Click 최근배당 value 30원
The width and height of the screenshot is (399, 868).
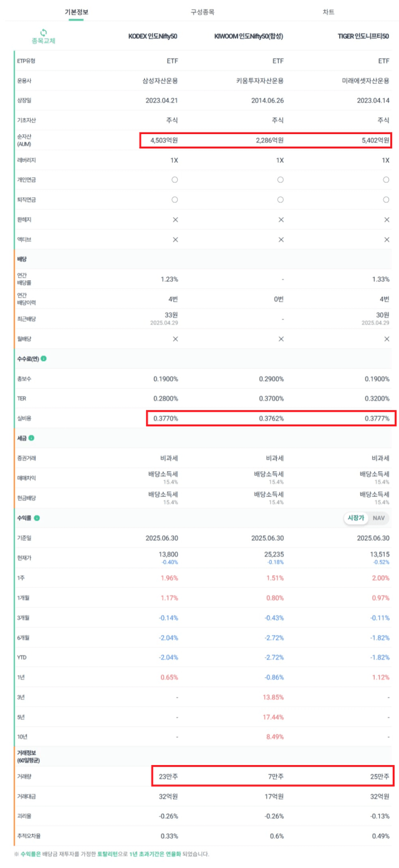point(383,316)
